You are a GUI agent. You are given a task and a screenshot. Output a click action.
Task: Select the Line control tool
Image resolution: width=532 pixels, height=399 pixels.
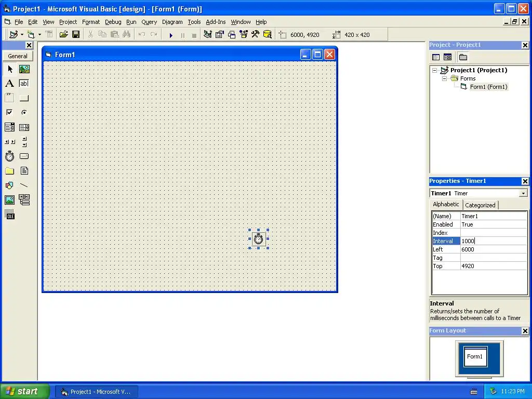[24, 185]
